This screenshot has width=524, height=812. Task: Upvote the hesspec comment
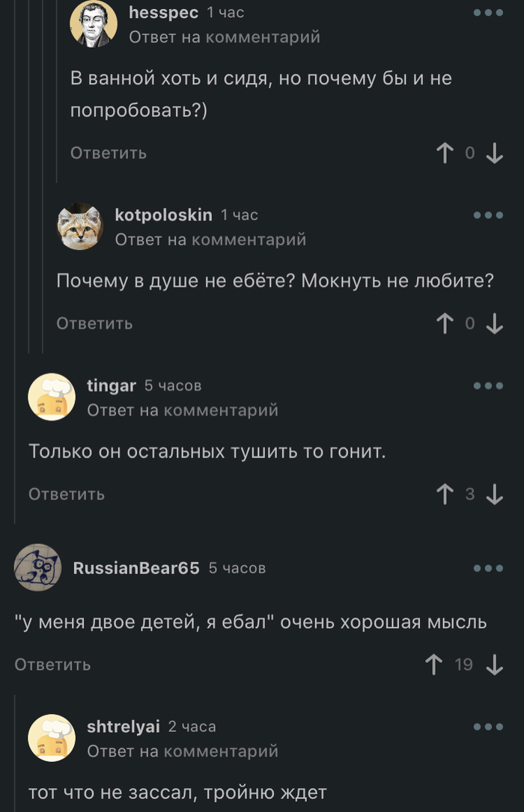(x=445, y=153)
